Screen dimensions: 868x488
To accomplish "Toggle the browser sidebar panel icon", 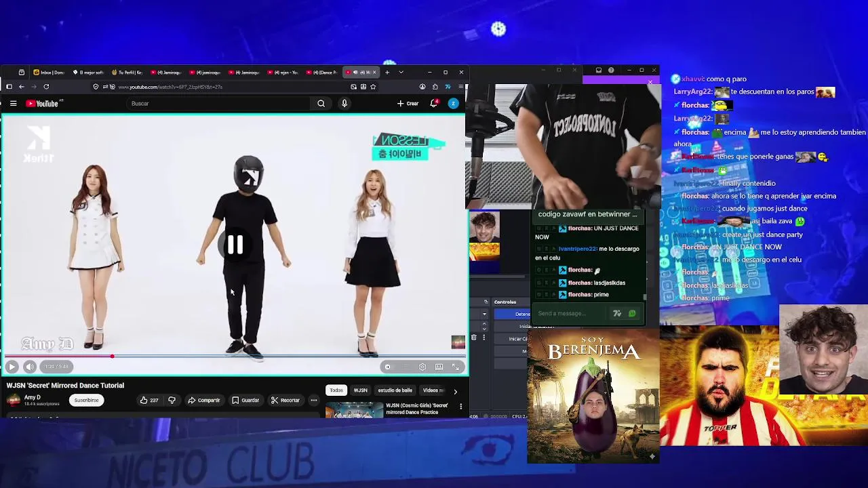I will tap(9, 87).
